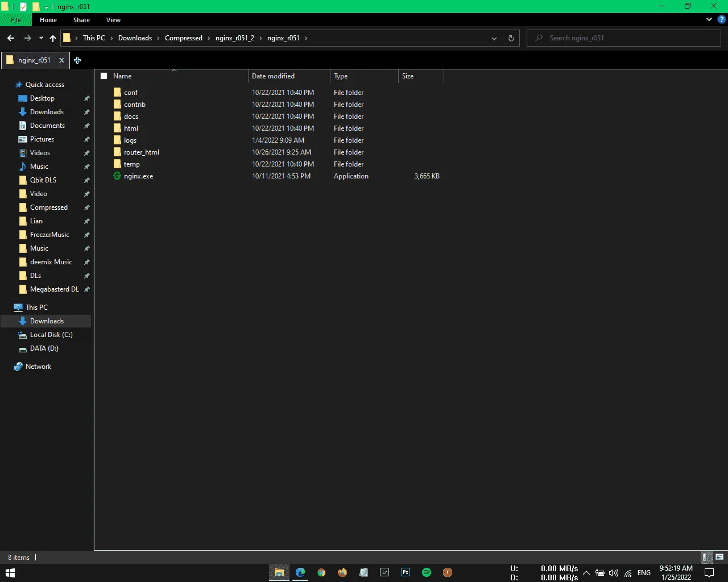The image size is (728, 582).
Task: Tick the select-all checkbox beside Name
Action: tap(104, 76)
